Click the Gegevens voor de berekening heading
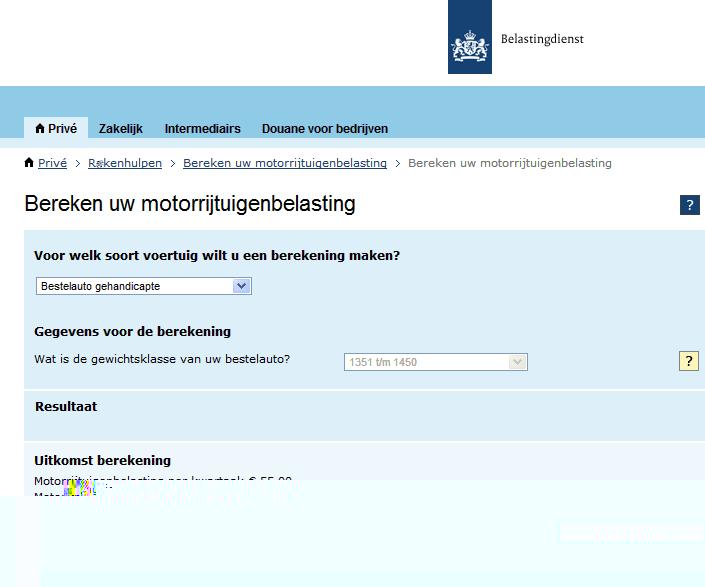This screenshot has height=587, width=705. (x=133, y=331)
